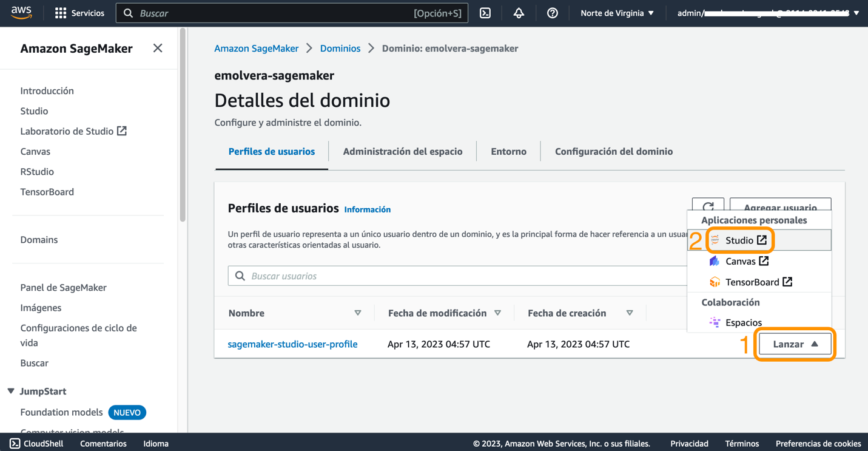
Task: Click the AWS logo home icon
Action: [x=21, y=13]
